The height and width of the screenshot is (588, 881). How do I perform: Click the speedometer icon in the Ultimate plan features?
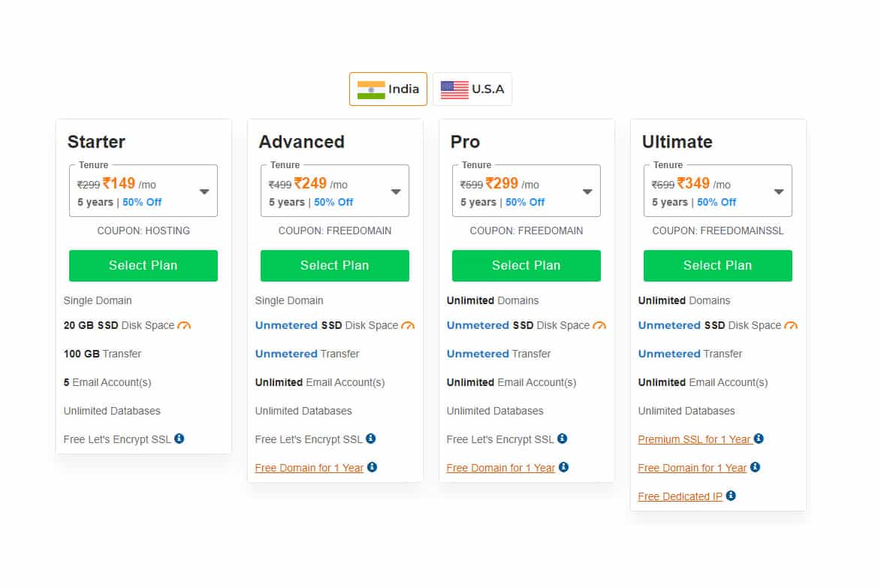click(x=791, y=325)
